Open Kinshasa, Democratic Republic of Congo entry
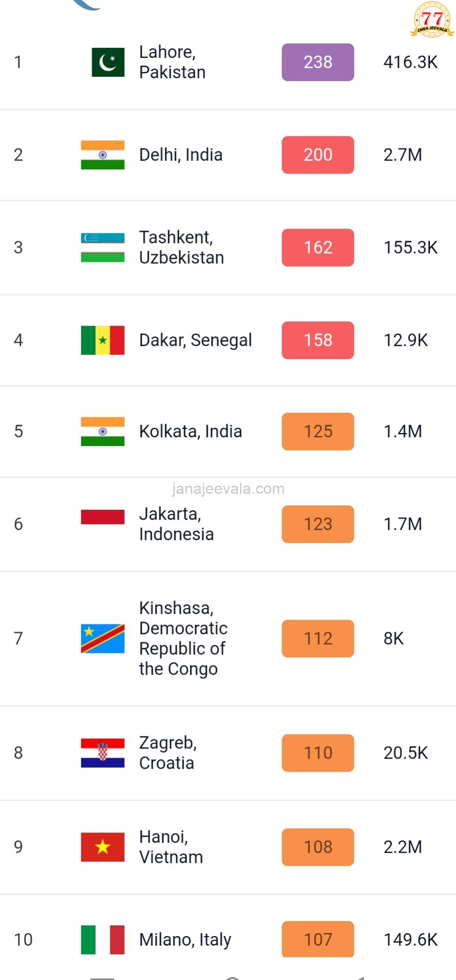The image size is (456, 980). point(183,638)
